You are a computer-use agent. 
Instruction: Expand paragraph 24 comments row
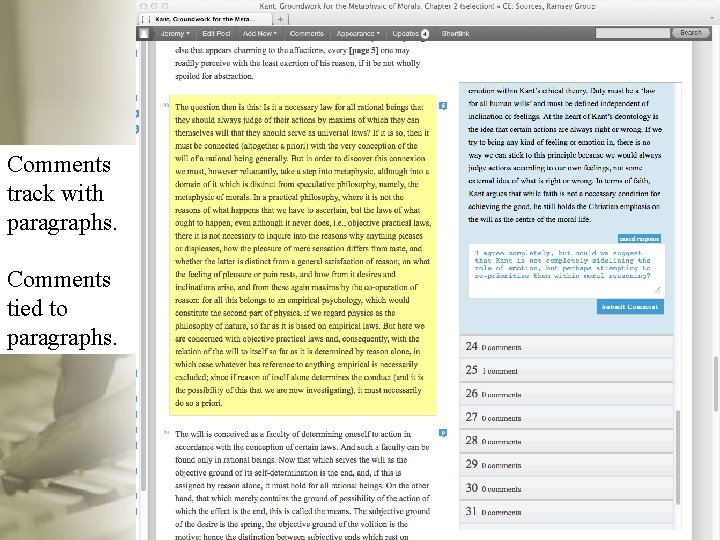pyautogui.click(x=566, y=347)
